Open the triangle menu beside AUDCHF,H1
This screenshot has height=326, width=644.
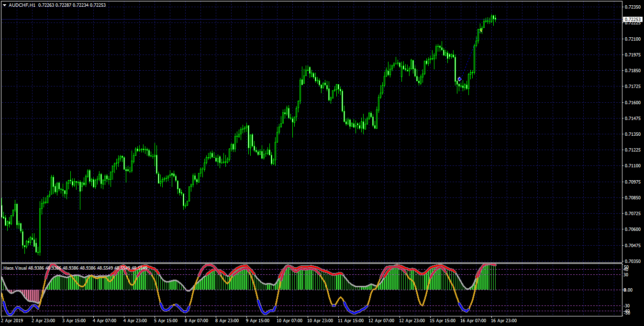[4, 5]
